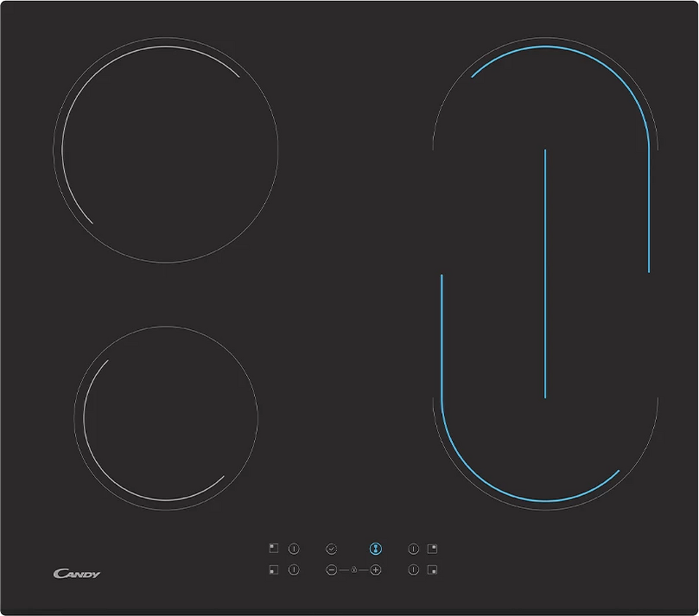Click the small bottom-left cooking zone
This screenshot has height=616, width=699.
click(166, 417)
